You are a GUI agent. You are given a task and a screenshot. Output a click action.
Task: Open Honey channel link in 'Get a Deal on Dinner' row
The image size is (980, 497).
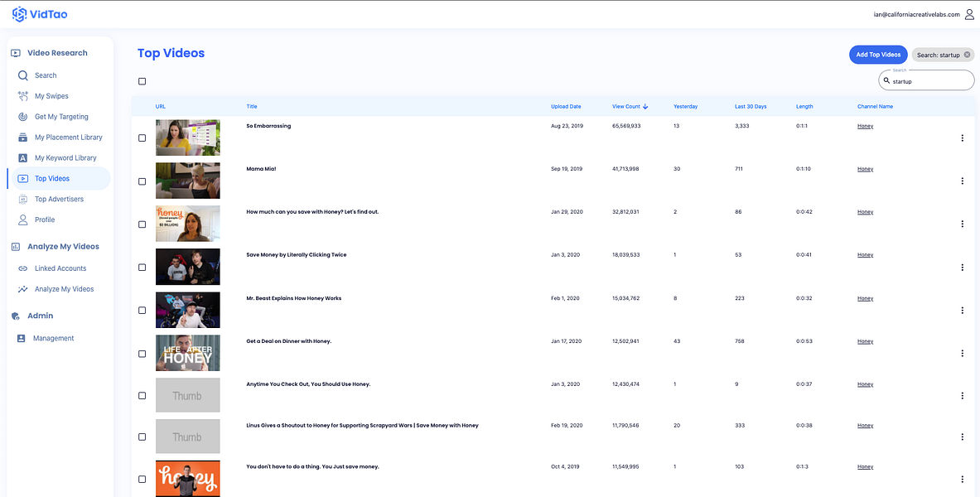click(x=865, y=341)
